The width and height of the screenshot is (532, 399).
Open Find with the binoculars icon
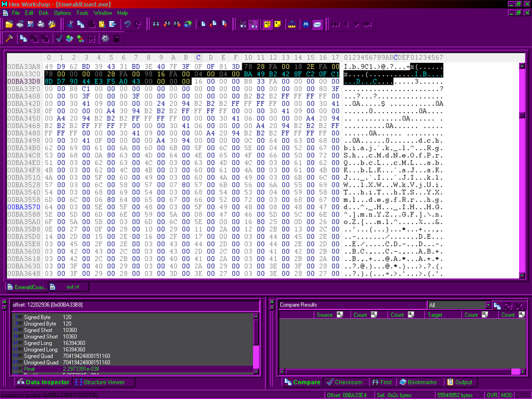pyautogui.click(x=156, y=24)
